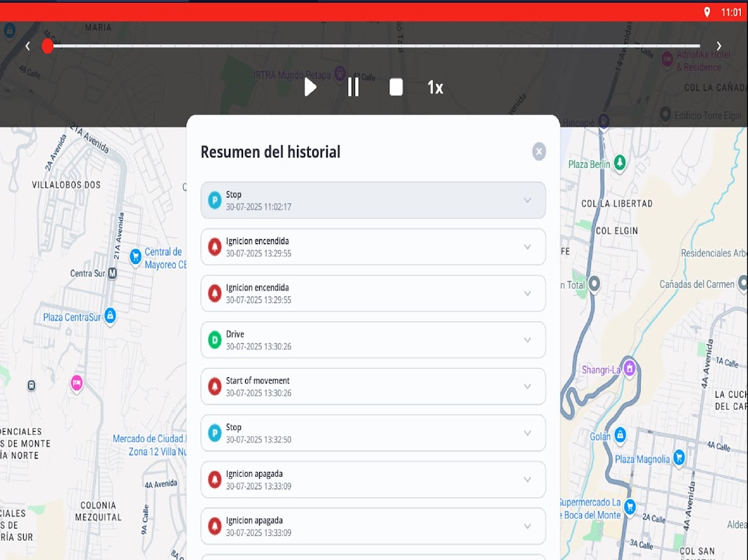This screenshot has height=560, width=748.
Task: Click the Residenciales map label
Action: [714, 253]
